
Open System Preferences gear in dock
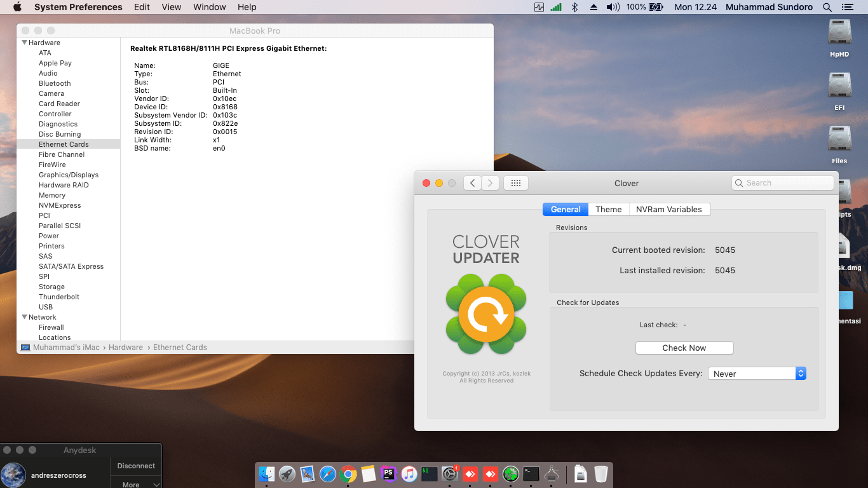(450, 473)
